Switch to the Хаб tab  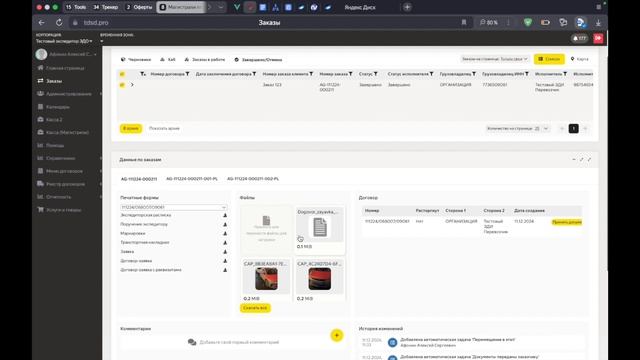(168, 60)
